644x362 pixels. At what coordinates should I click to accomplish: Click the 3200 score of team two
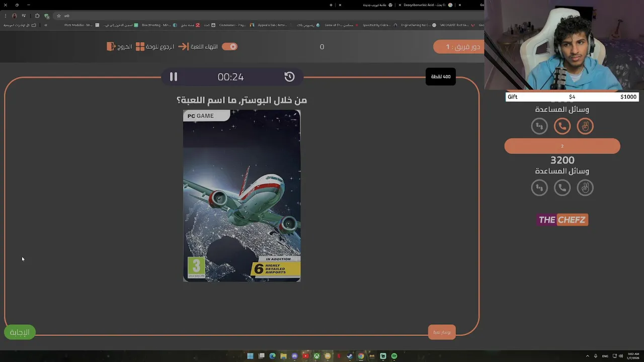pos(562,160)
